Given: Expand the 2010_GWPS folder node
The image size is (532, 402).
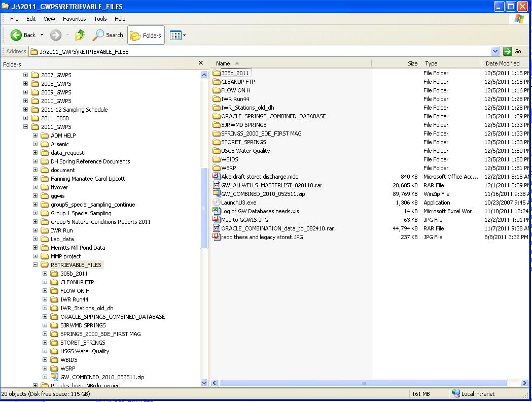Looking at the screenshot, I should point(25,100).
